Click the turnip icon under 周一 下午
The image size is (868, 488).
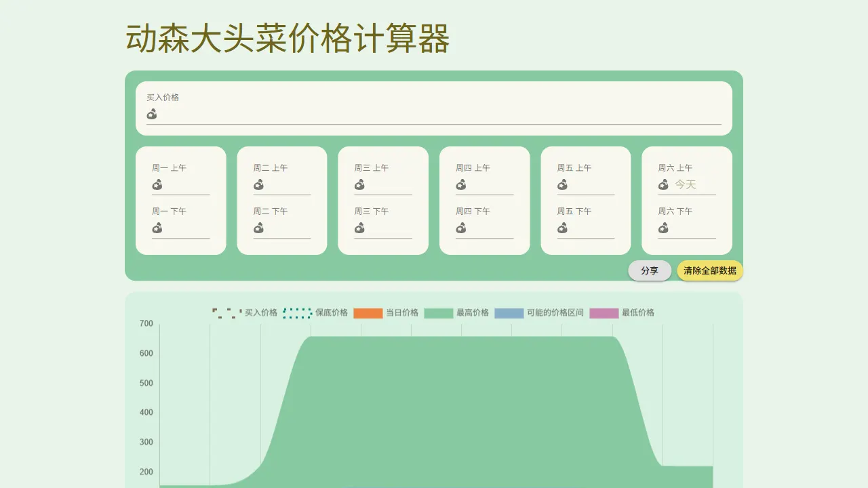point(157,228)
